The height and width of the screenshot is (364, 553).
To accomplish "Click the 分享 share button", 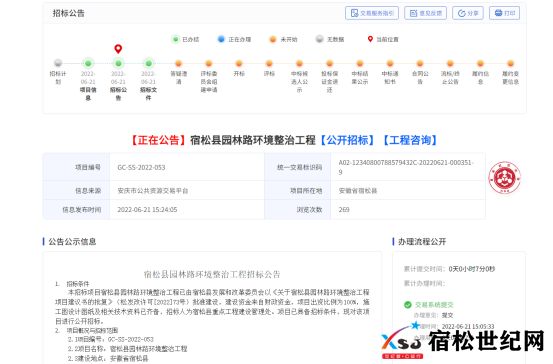I will point(468,13).
